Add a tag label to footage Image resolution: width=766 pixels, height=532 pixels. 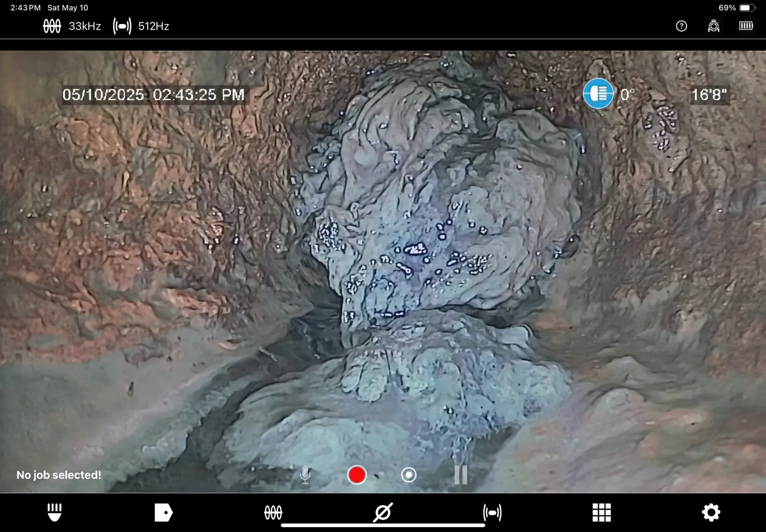point(164,512)
